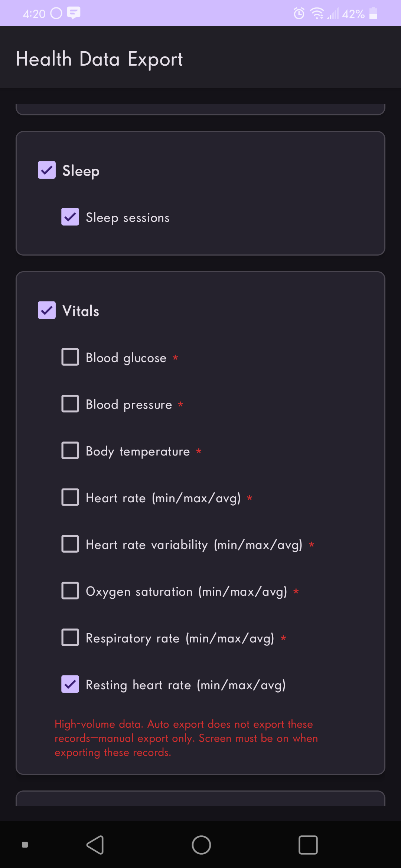This screenshot has height=868, width=401.
Task: Enable the Blood glucose checkbox
Action: (x=70, y=357)
